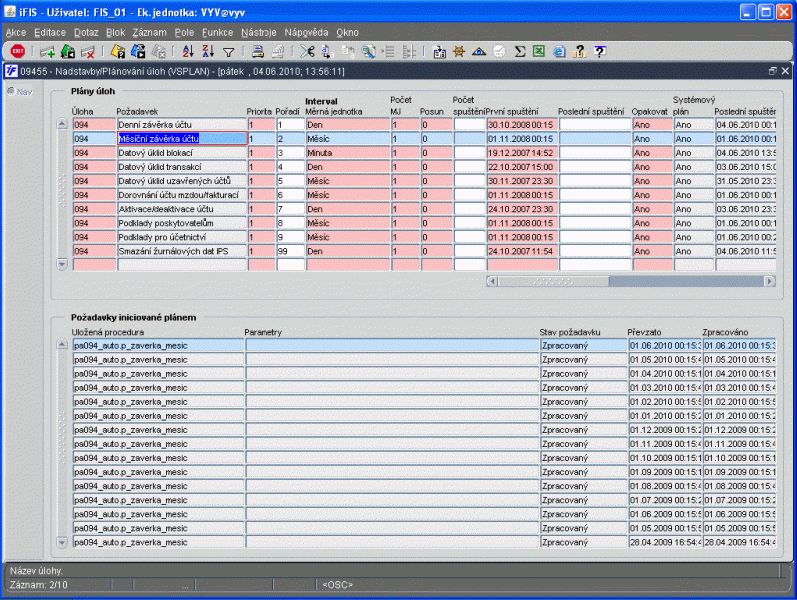Sort descending with the Z-A icon

(x=208, y=51)
